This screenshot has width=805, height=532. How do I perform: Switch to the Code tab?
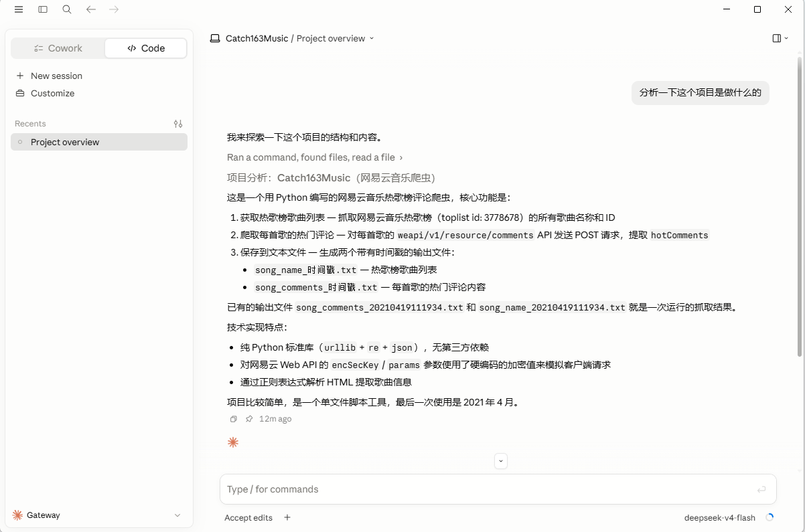(146, 48)
